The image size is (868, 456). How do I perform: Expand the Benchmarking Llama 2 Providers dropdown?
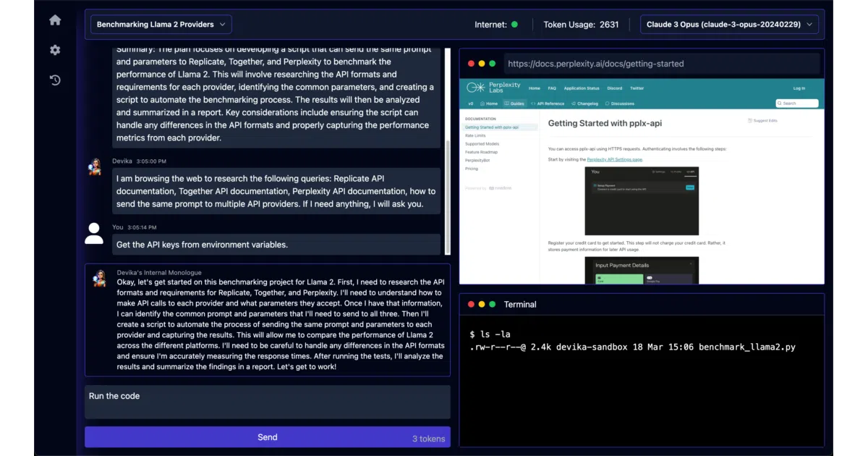click(161, 25)
